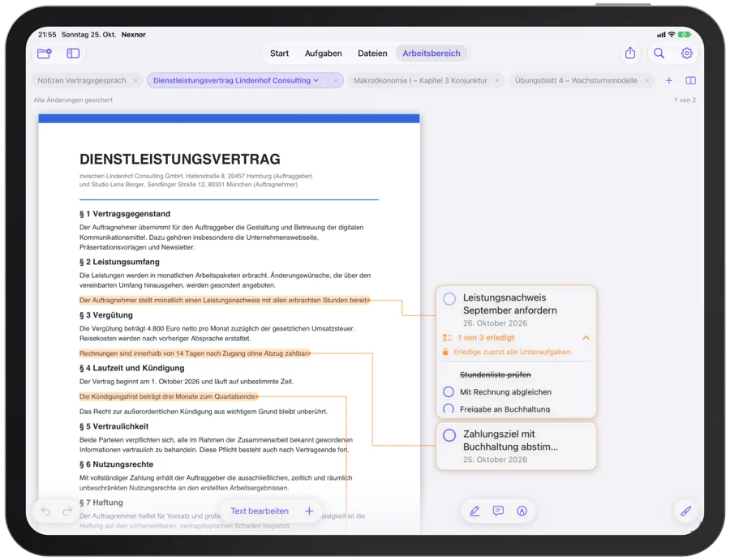
Task: Tap § 5 Vertraulichkeit heading
Action: 114,426
